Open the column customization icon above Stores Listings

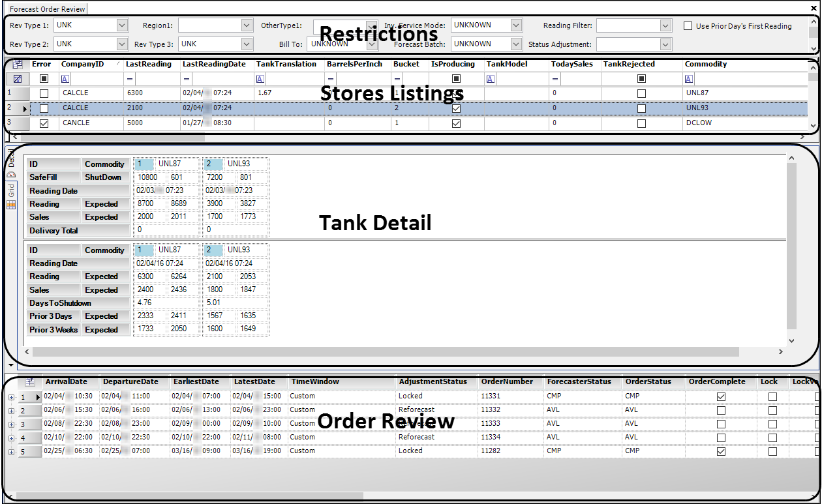(18, 65)
